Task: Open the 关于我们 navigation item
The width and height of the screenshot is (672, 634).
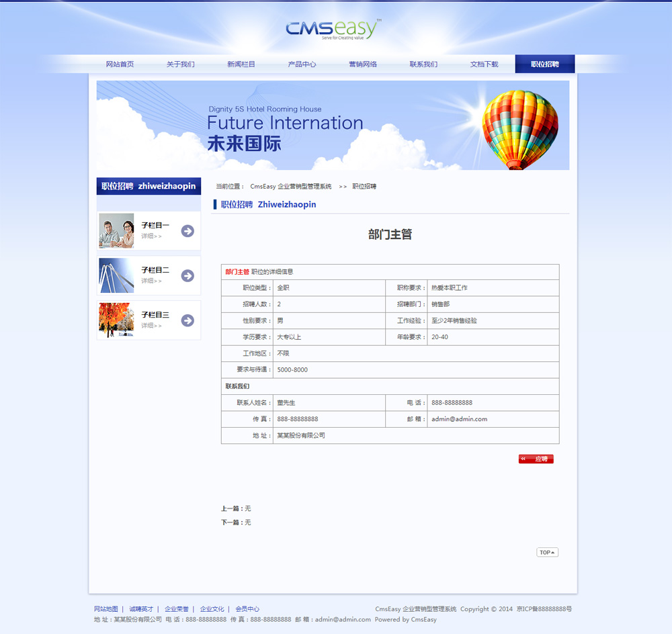Action: point(181,64)
